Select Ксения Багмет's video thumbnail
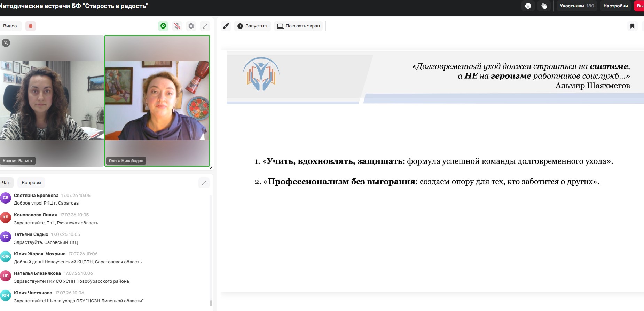 click(x=52, y=101)
